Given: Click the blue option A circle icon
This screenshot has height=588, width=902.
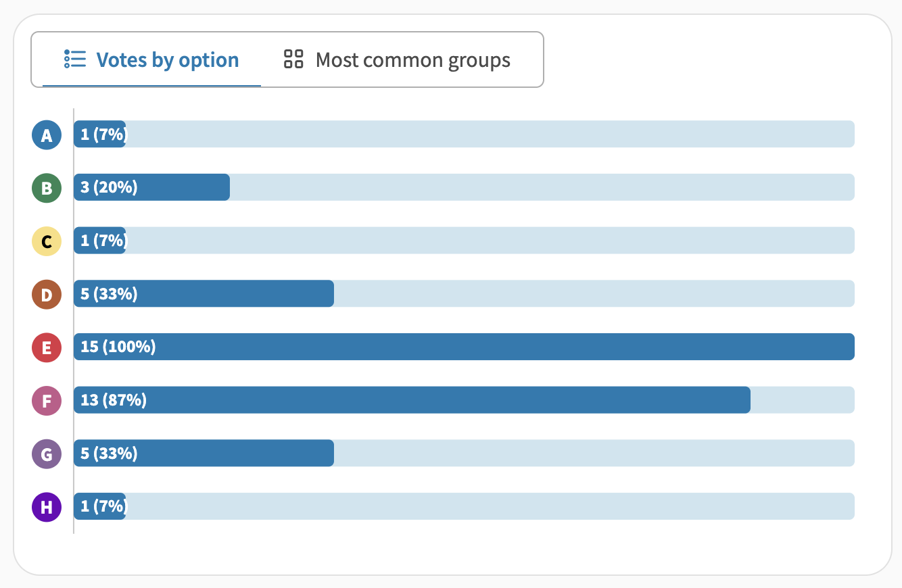Looking at the screenshot, I should (x=47, y=135).
